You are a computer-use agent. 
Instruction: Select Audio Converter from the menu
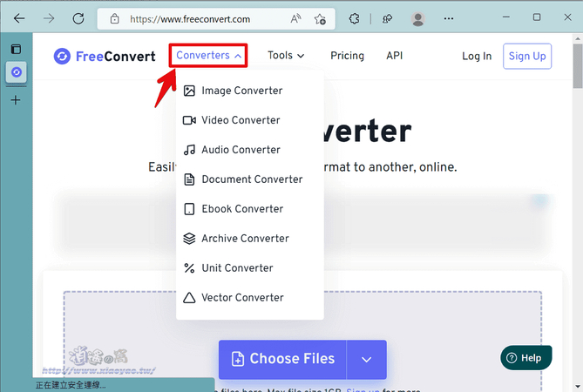coord(241,150)
